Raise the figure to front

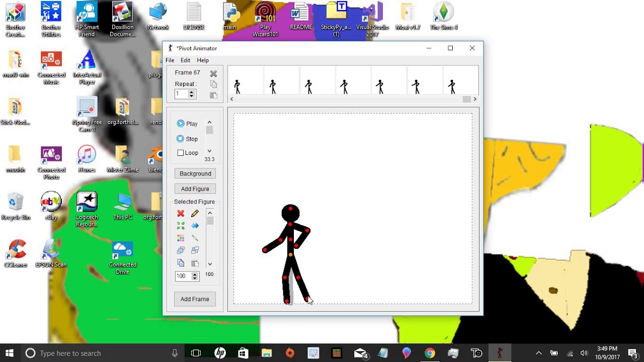181,250
